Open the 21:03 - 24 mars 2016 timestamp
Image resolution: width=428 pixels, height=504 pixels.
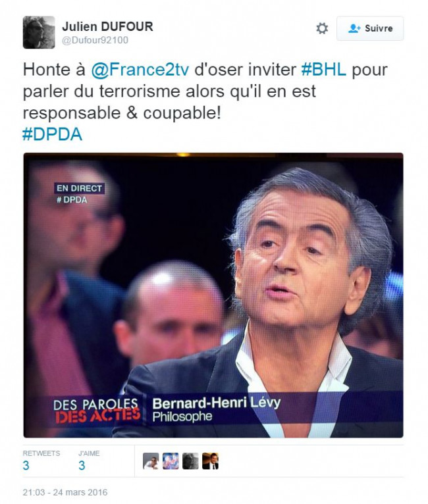click(65, 492)
